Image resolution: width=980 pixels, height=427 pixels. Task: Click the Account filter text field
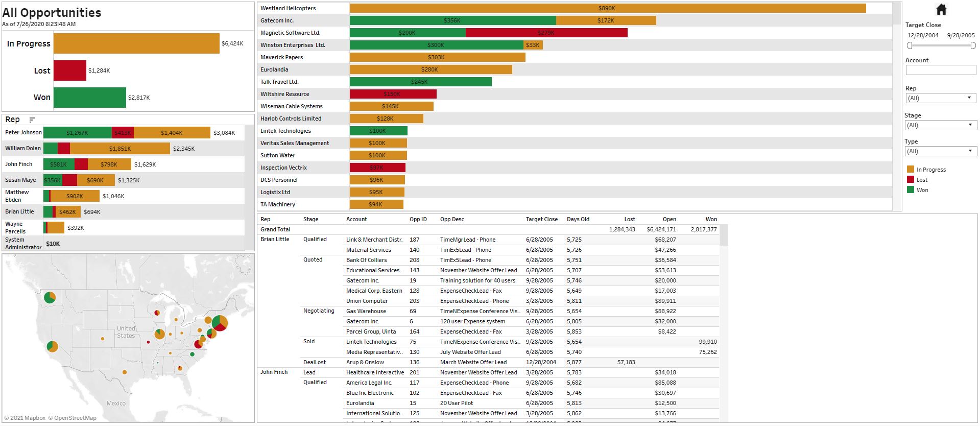(x=940, y=70)
